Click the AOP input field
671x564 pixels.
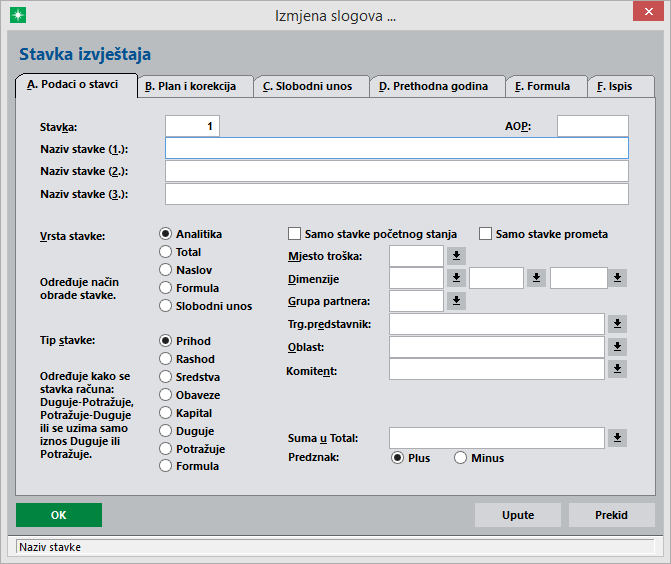[593, 126]
